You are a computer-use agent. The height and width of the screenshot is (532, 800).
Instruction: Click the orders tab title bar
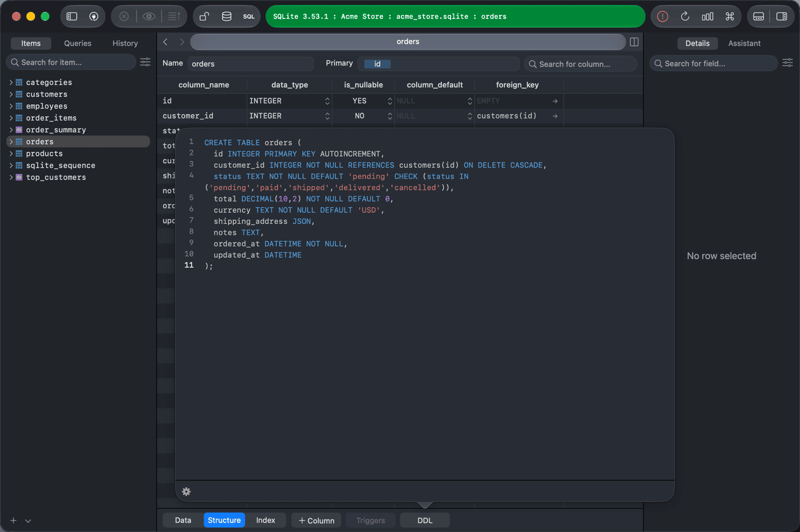(x=408, y=42)
